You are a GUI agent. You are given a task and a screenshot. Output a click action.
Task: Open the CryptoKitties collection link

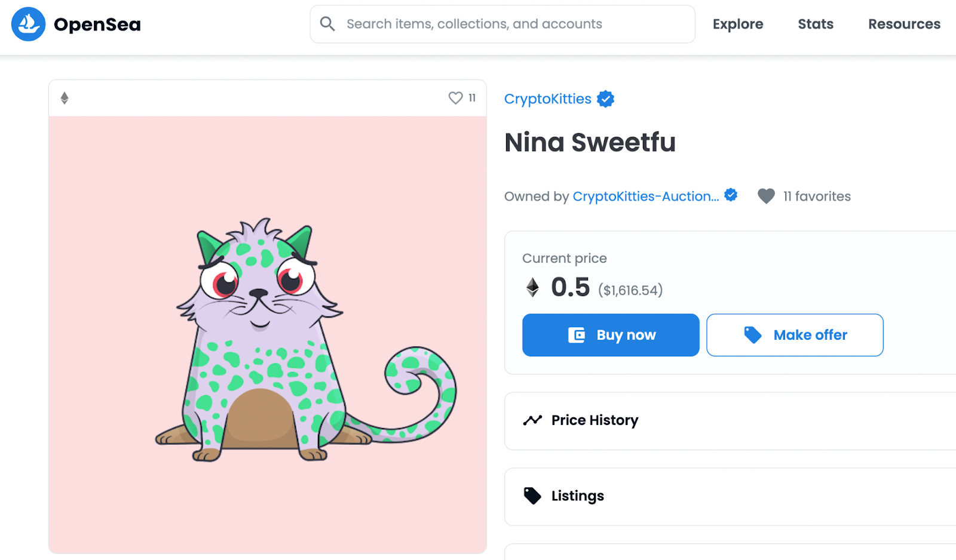(x=548, y=99)
